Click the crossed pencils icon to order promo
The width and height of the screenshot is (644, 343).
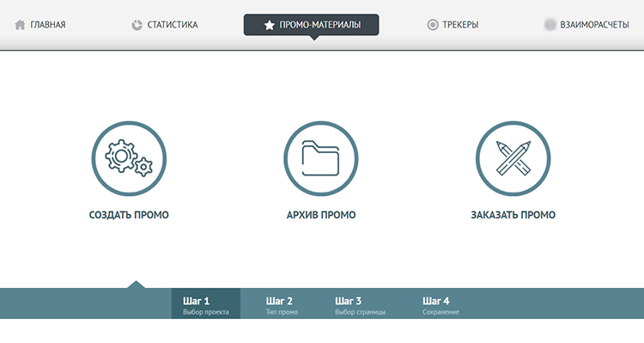click(x=513, y=158)
